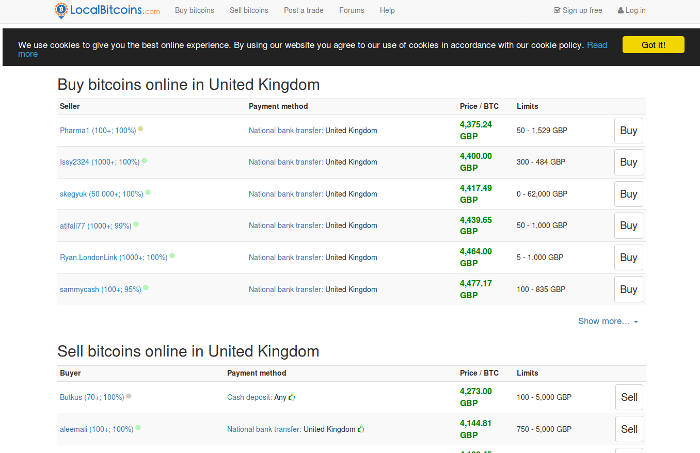700x453 pixels.
Task: Click the Seller column header
Action: click(x=70, y=106)
